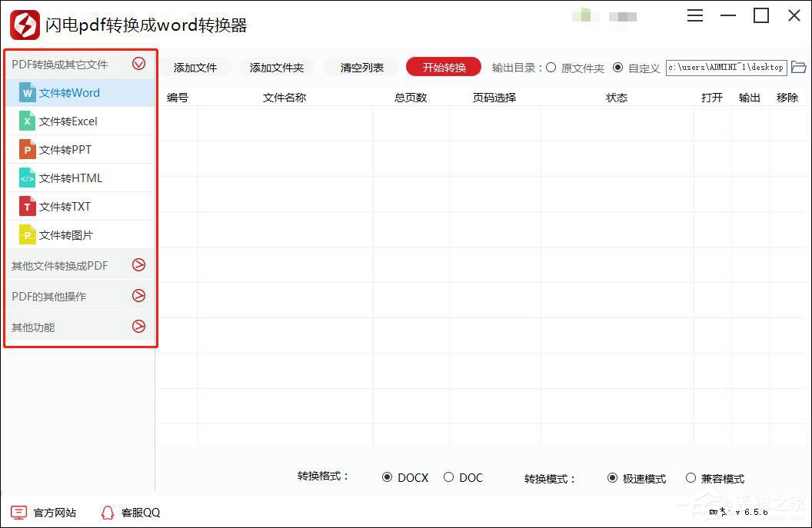812x528 pixels.
Task: Collapse the PDF转换成其它文件 section
Action: pyautogui.click(x=139, y=64)
